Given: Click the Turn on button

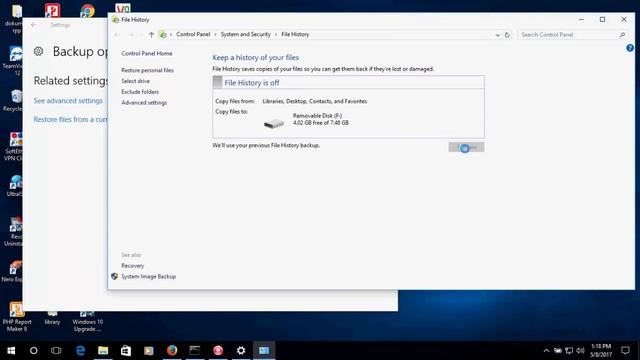Looking at the screenshot, I should [466, 147].
